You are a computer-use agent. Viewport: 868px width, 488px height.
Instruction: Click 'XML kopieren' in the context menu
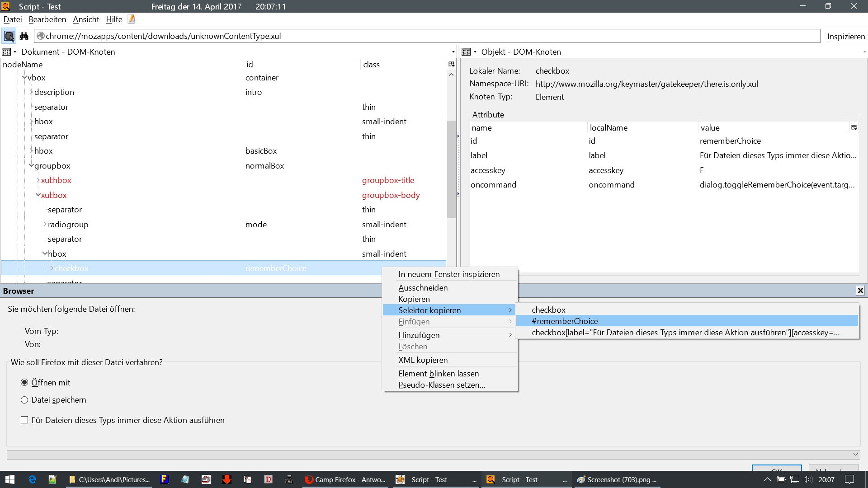[x=423, y=360]
